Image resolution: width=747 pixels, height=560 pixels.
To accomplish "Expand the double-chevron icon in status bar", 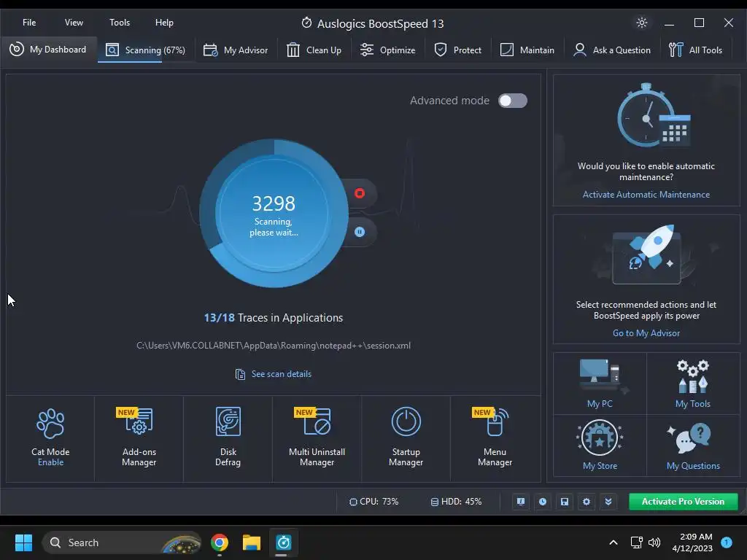I will point(608,502).
